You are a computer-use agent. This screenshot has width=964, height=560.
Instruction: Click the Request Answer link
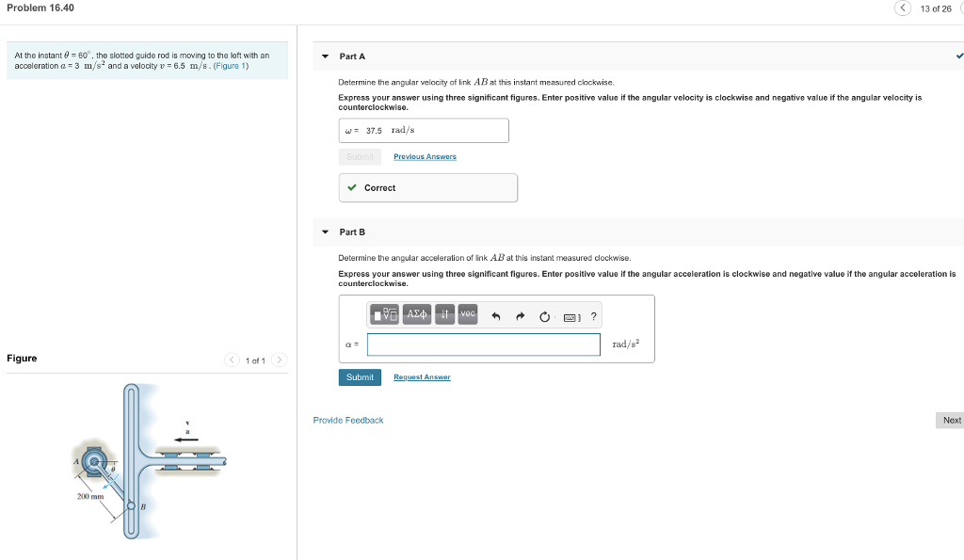point(421,376)
